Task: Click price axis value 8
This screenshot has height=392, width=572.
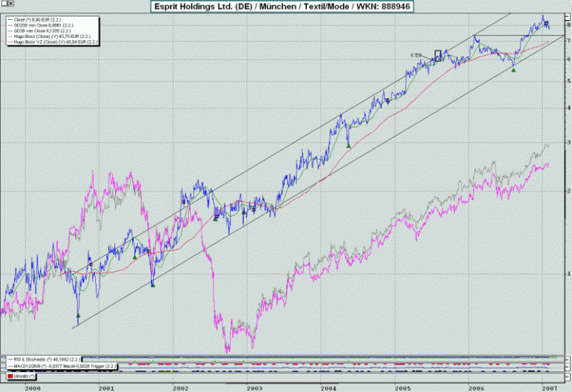Action: click(x=569, y=25)
